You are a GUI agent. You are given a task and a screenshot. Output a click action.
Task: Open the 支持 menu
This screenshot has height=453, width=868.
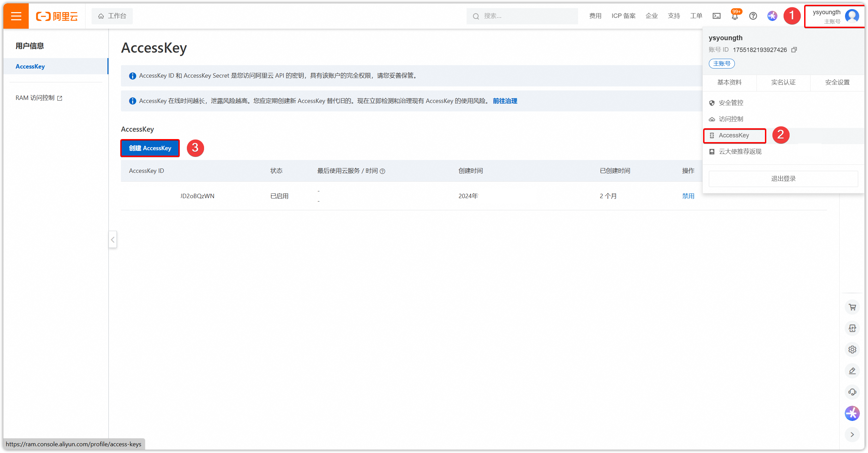click(674, 16)
